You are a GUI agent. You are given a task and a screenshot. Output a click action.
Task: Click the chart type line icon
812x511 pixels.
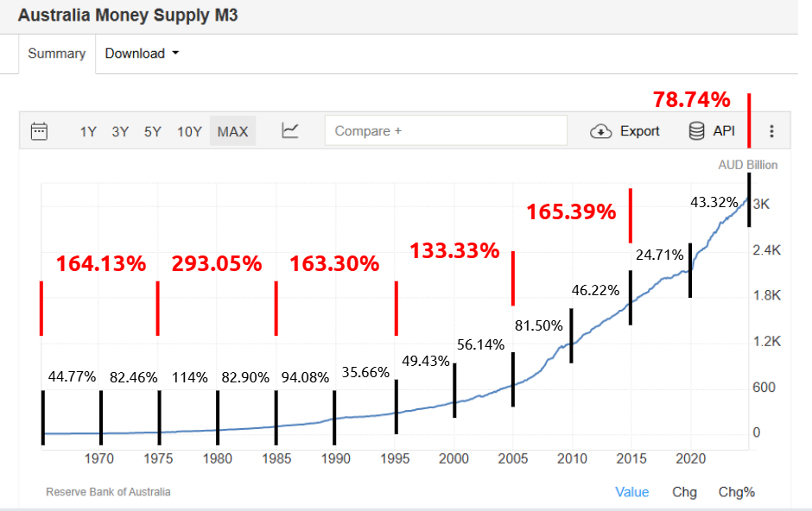(290, 131)
